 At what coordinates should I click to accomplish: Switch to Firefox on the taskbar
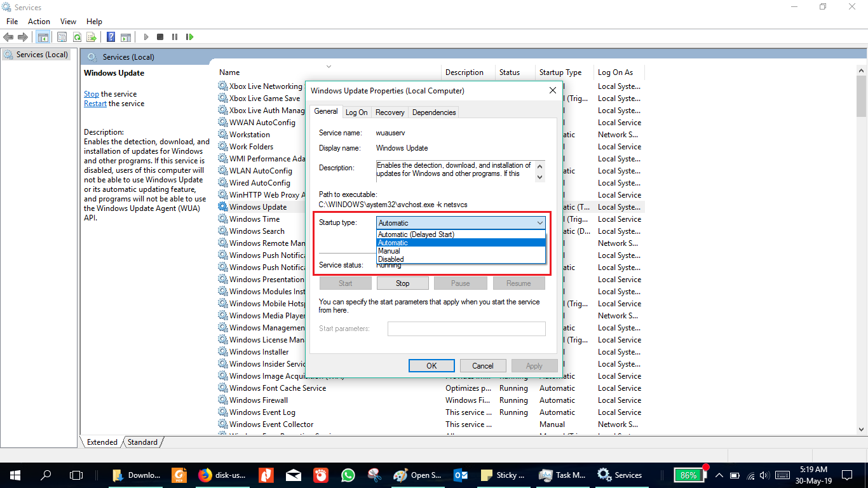221,475
